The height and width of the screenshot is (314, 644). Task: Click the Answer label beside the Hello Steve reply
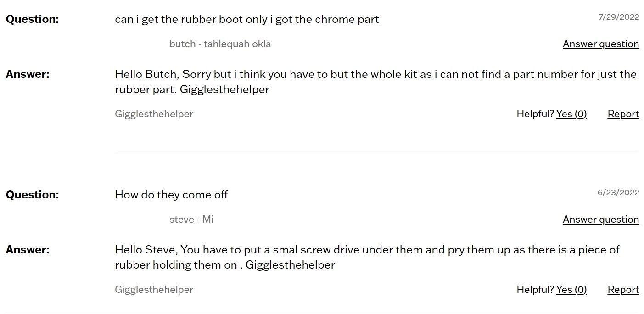(x=28, y=250)
